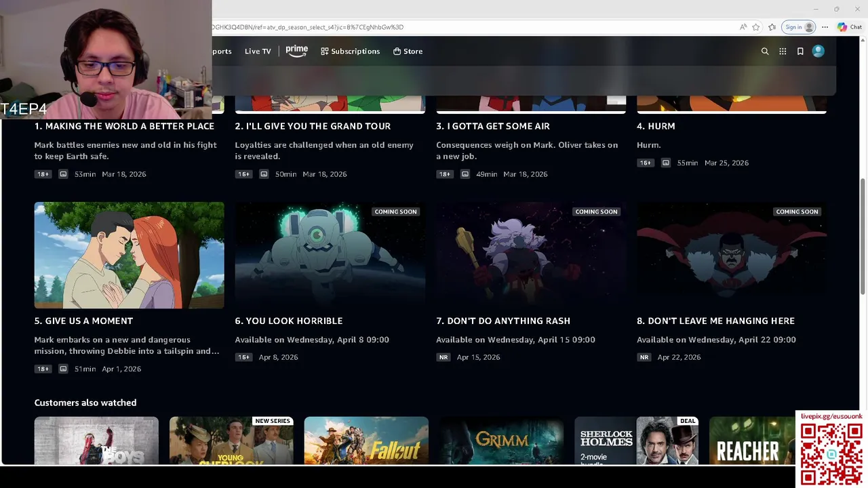Open the watchlist bookmark icon

(x=800, y=52)
